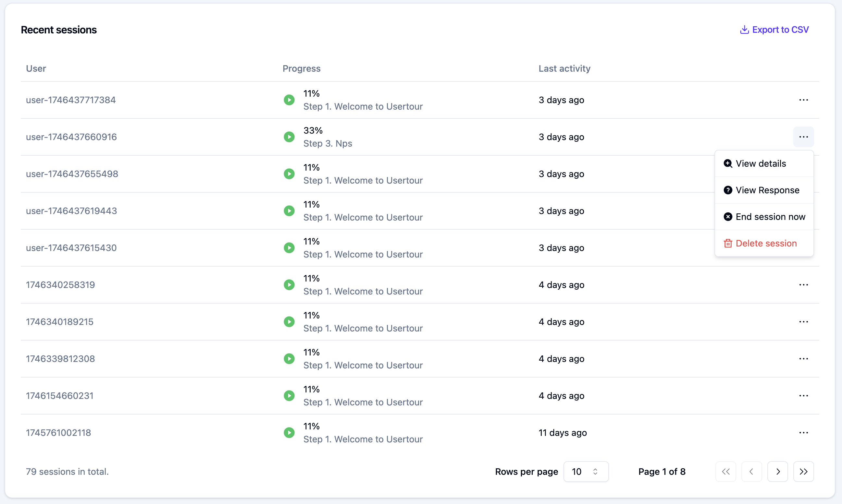
Task: Click the Export to CSV download icon
Action: 744,30
